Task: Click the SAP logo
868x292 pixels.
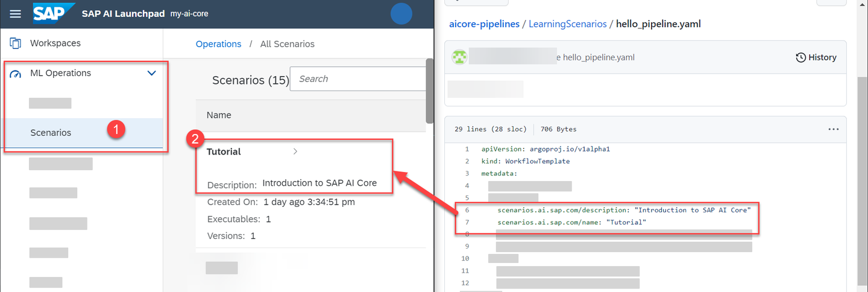Action: [52, 13]
